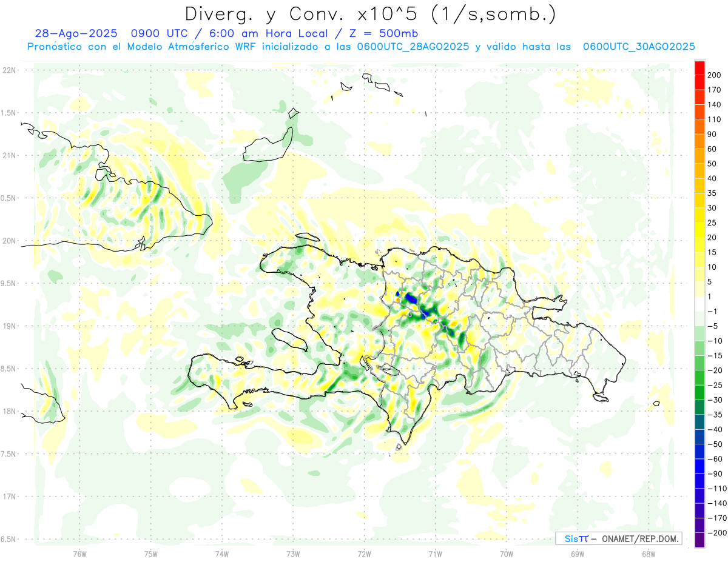Click the '18N' latitude label
Viewport: 728px width, 562px height.
pyautogui.click(x=8, y=411)
